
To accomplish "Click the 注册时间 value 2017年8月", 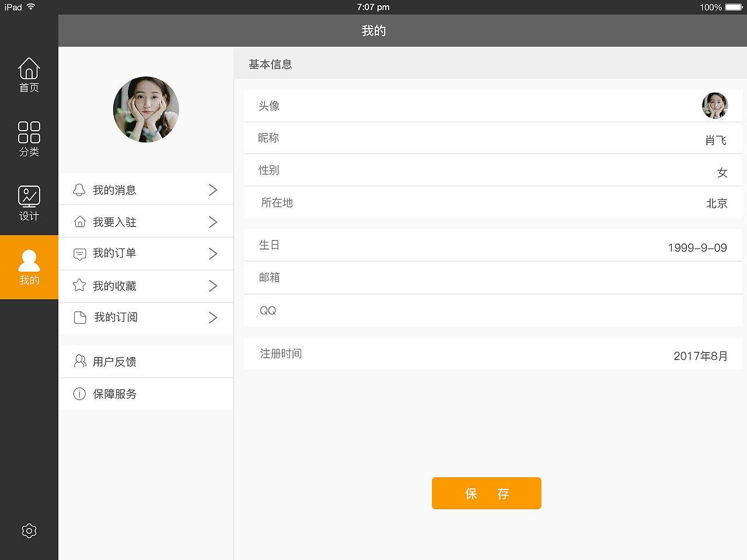I will (x=701, y=356).
